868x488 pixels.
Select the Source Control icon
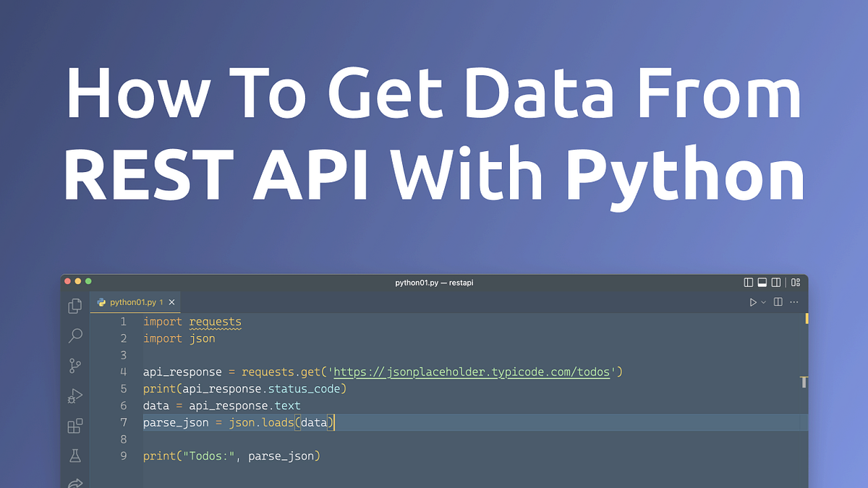75,366
